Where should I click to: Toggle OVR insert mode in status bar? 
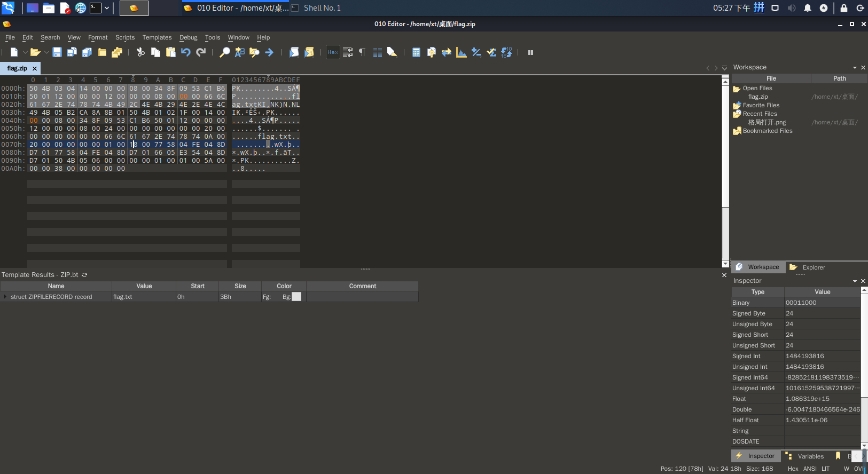click(x=858, y=469)
